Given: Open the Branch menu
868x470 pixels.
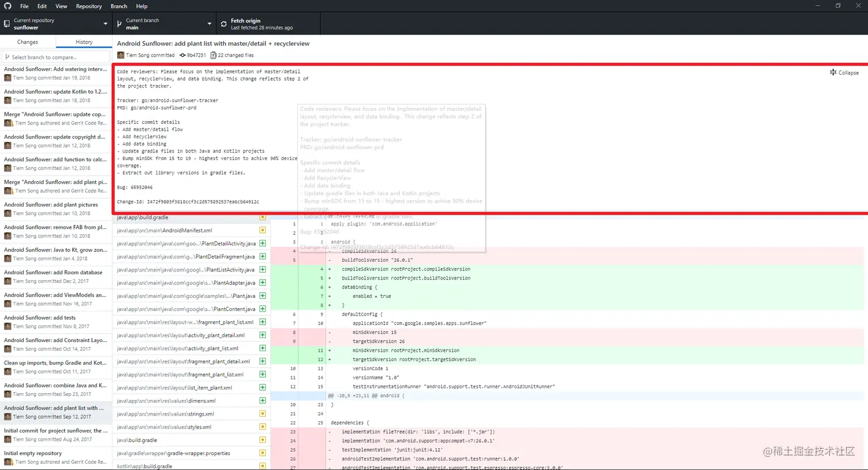Looking at the screenshot, I should coord(119,6).
